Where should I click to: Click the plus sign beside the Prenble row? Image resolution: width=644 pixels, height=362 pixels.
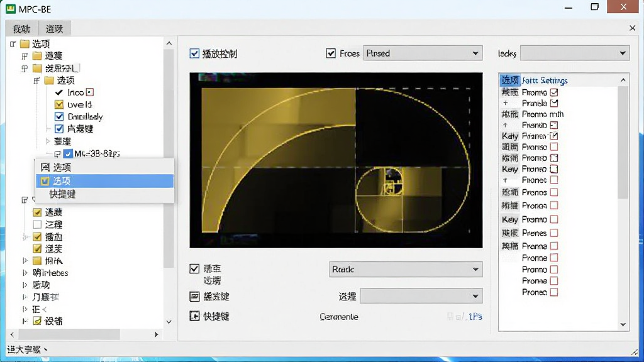(505, 103)
